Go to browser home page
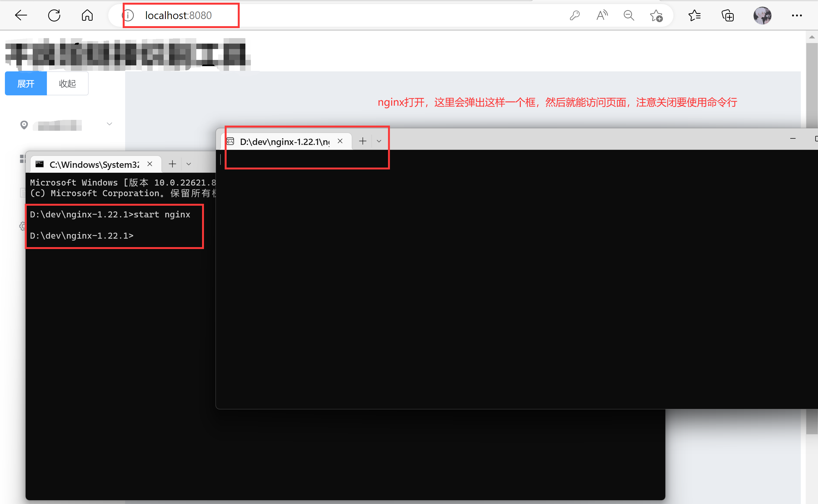This screenshot has height=504, width=818. pos(87,15)
